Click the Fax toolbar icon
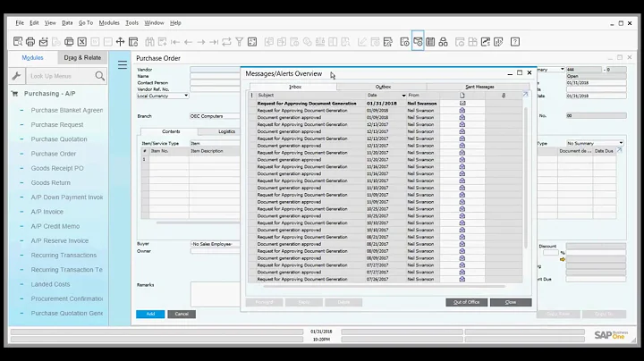The width and height of the screenshot is (644, 361). pyautogui.click(x=69, y=41)
